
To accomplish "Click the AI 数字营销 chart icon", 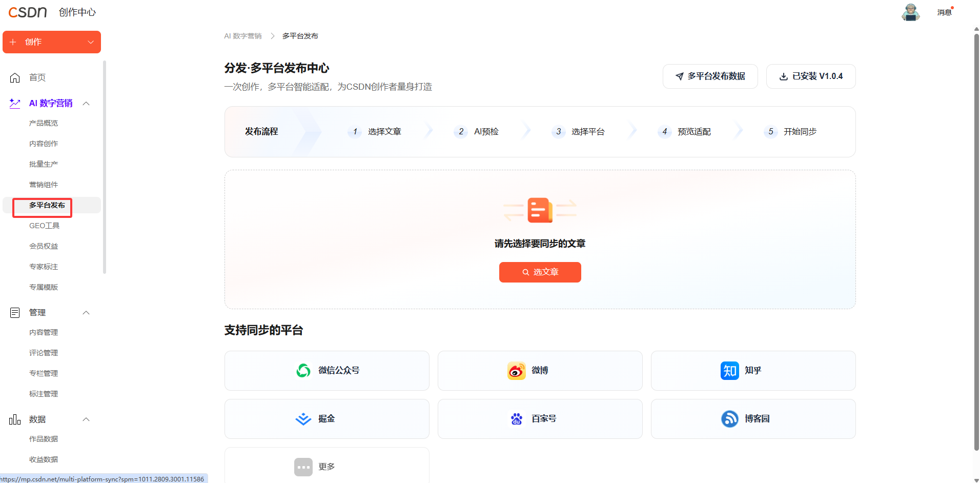I will tap(15, 104).
